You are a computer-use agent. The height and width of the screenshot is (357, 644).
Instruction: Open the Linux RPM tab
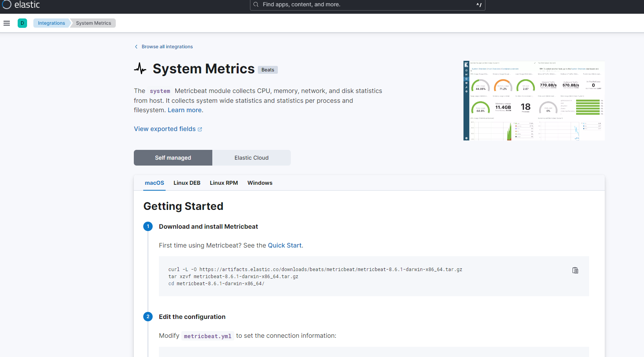click(x=224, y=183)
